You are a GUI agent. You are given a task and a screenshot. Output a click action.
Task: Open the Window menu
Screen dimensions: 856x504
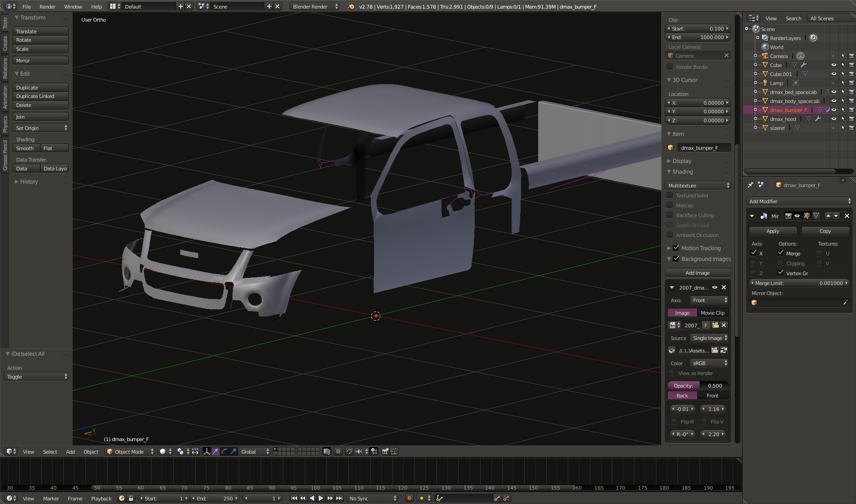(x=73, y=6)
